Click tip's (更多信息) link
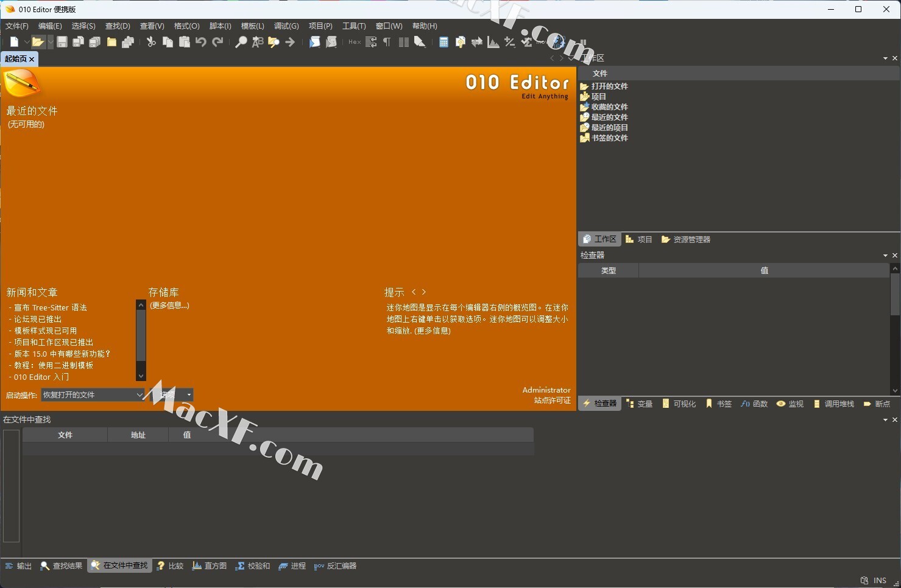The image size is (901, 588). click(x=433, y=331)
